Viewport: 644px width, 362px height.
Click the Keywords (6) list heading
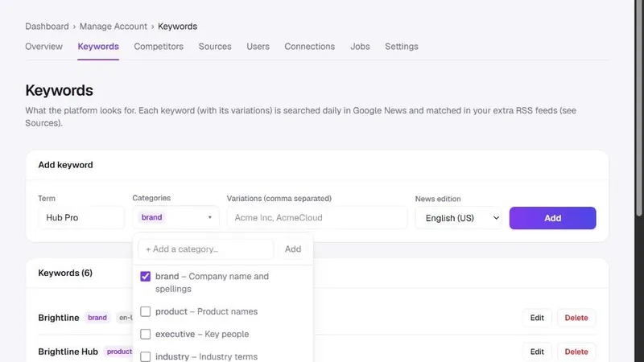pyautogui.click(x=65, y=273)
